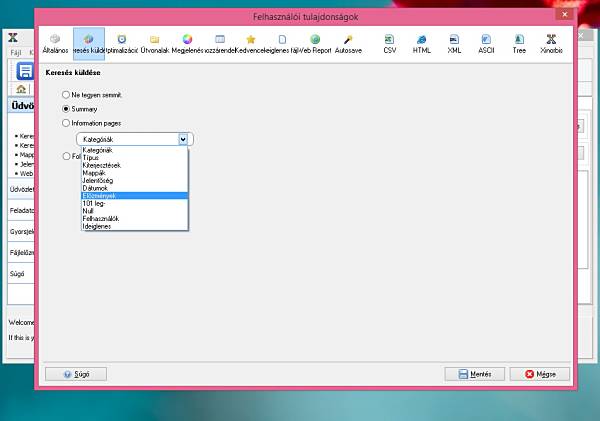
Task: Choose the Information pages radio option
Action: 66,123
